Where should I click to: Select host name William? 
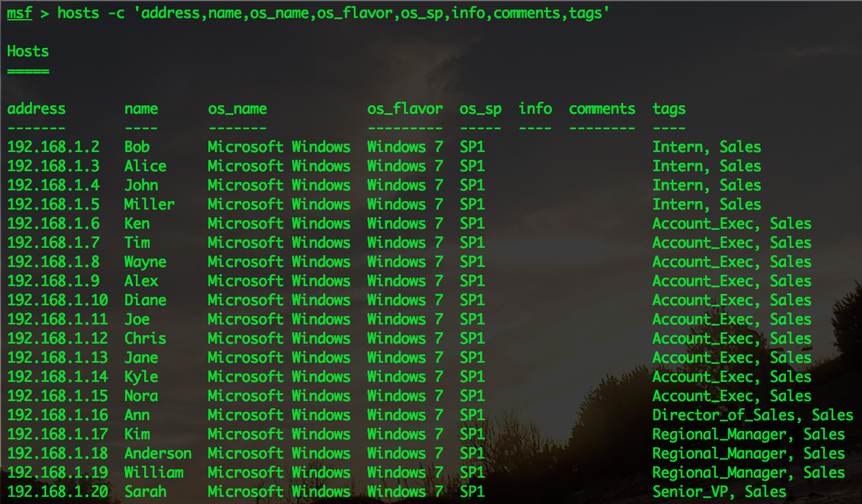pyautogui.click(x=154, y=473)
